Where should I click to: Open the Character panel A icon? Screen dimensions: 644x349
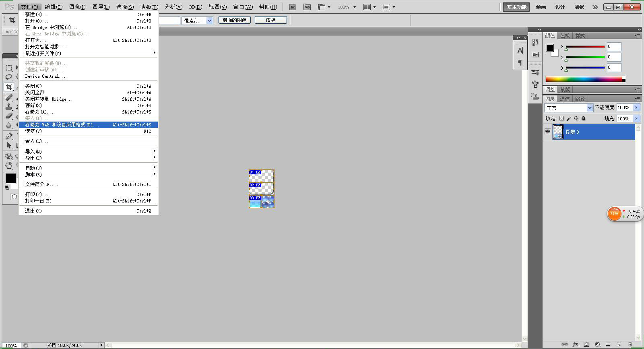coord(520,51)
